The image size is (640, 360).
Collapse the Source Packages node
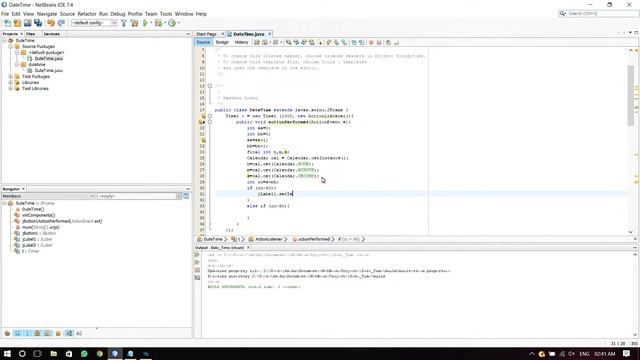[11, 47]
